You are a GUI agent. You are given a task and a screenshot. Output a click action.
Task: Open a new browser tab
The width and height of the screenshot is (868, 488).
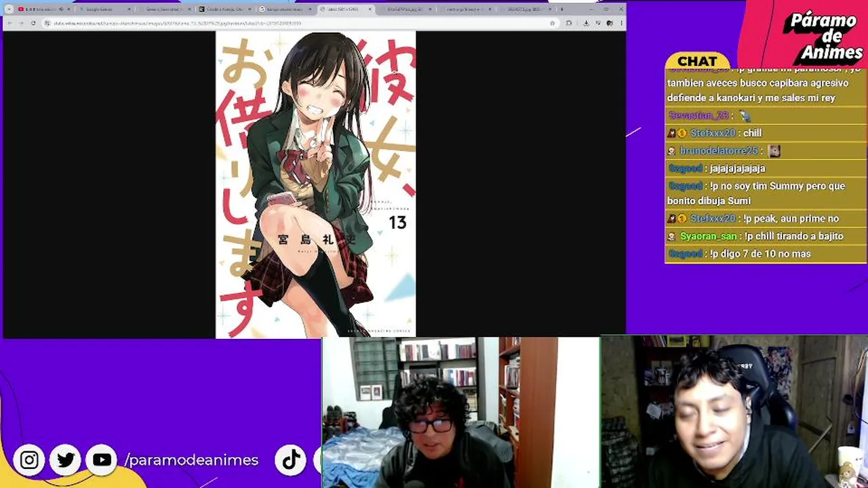[x=561, y=9]
